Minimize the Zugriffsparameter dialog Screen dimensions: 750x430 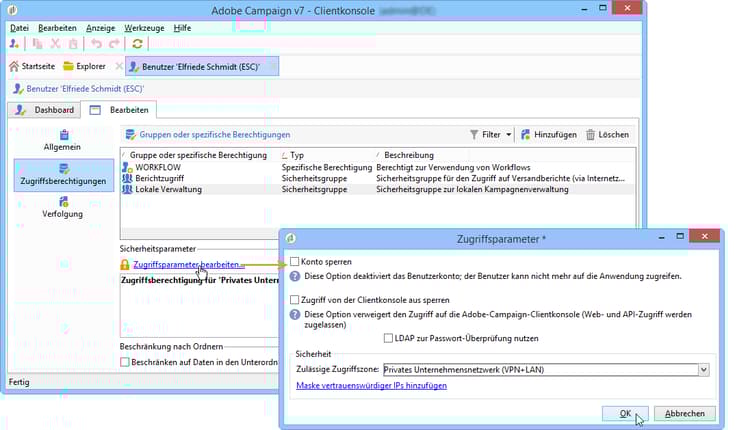(662, 237)
